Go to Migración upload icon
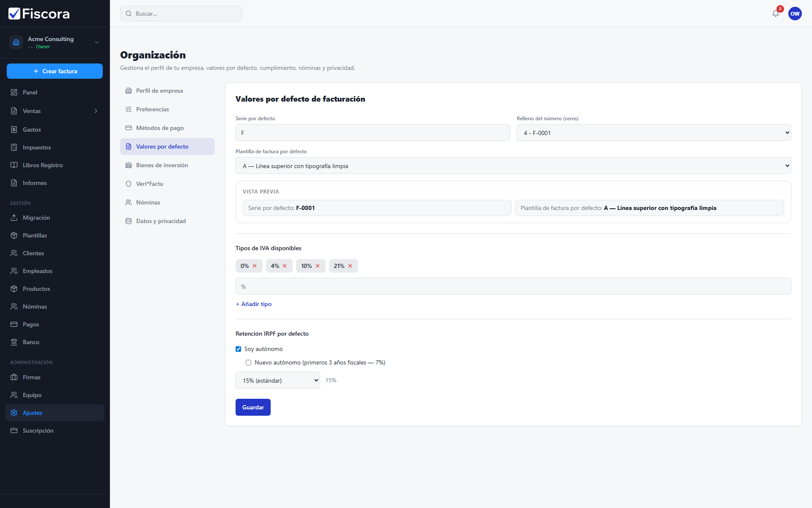This screenshot has width=812, height=508. pyautogui.click(x=14, y=218)
